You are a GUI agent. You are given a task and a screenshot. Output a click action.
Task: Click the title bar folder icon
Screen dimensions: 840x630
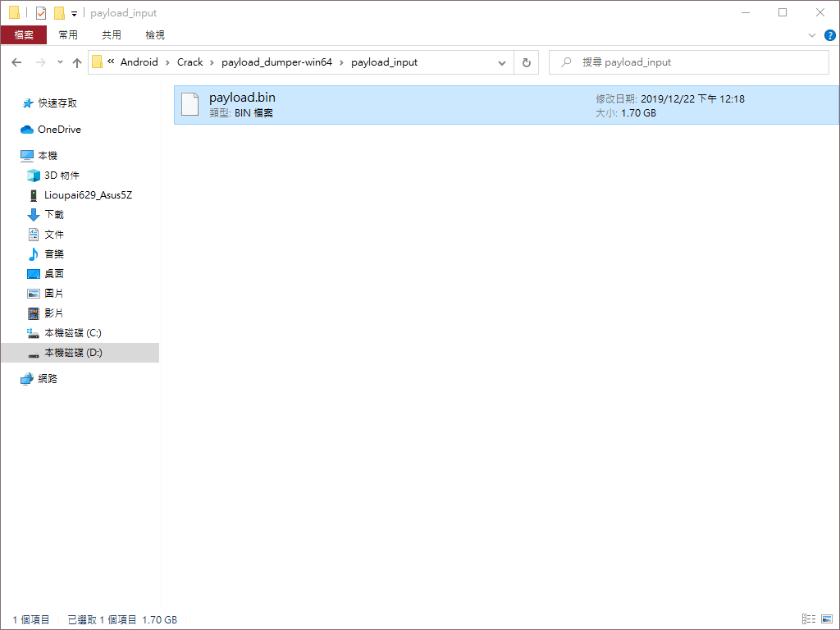15,13
